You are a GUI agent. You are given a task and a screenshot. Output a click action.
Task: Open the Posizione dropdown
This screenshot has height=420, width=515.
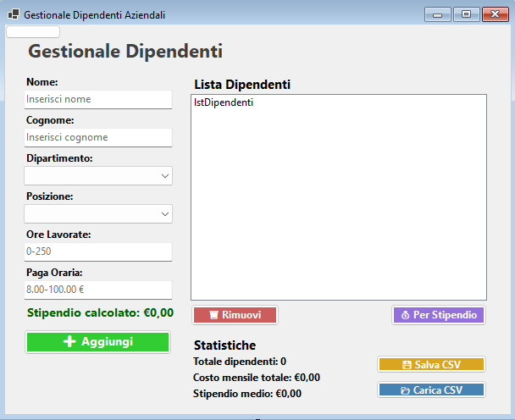click(x=98, y=213)
